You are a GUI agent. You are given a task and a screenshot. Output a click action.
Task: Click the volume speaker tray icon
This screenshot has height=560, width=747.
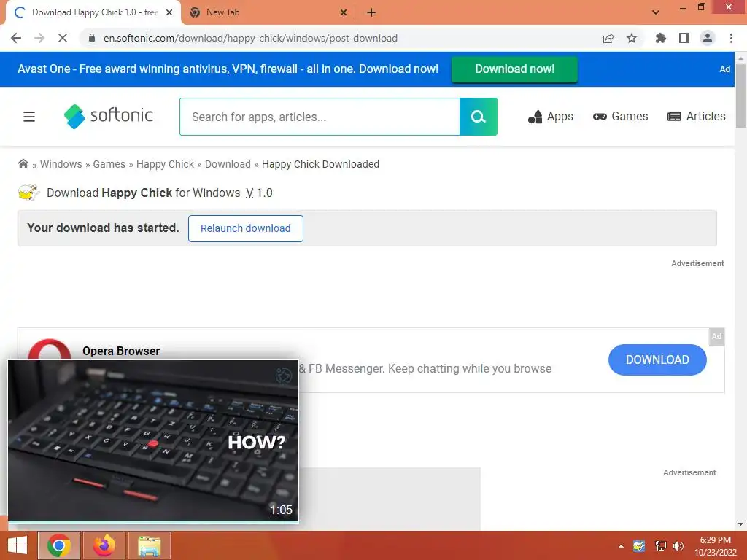[x=678, y=546]
